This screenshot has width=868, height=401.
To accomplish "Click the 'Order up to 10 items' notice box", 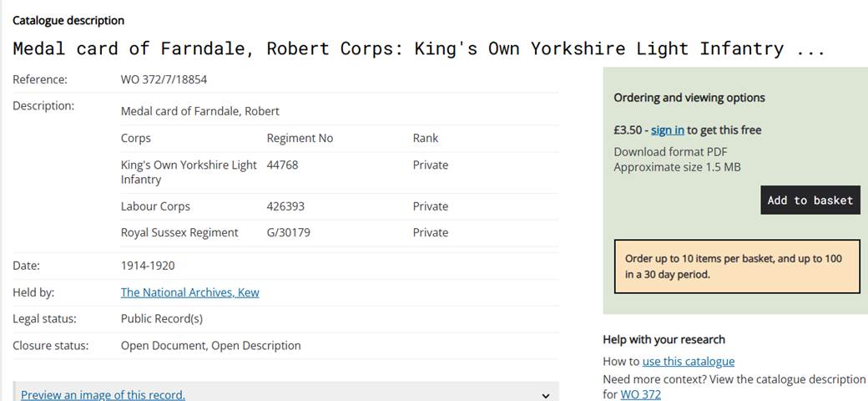I will 737,266.
